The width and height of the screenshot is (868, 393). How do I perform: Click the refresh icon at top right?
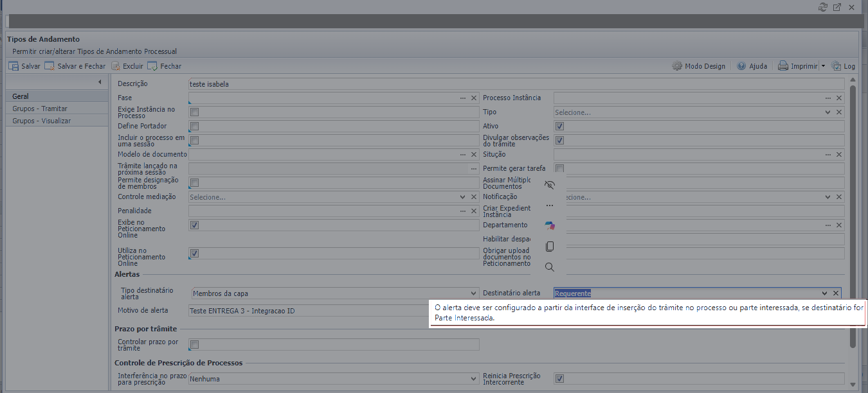click(x=822, y=7)
